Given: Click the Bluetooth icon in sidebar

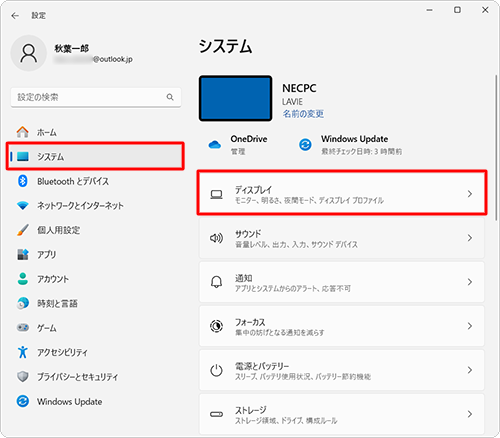Looking at the screenshot, I should point(23,181).
